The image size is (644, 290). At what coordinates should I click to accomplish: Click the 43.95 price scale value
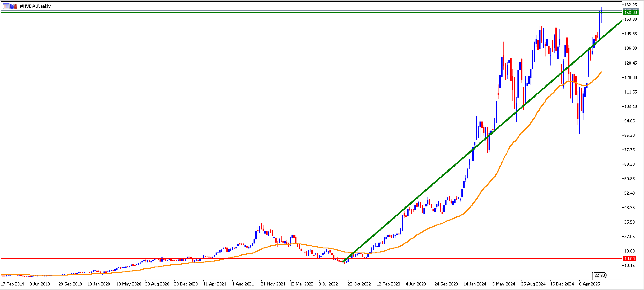coord(630,208)
